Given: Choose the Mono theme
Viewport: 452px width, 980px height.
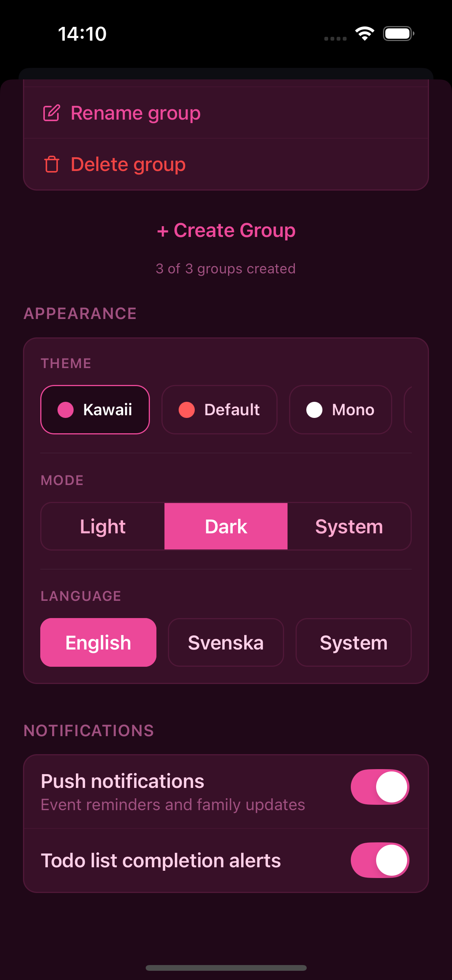Looking at the screenshot, I should point(340,409).
